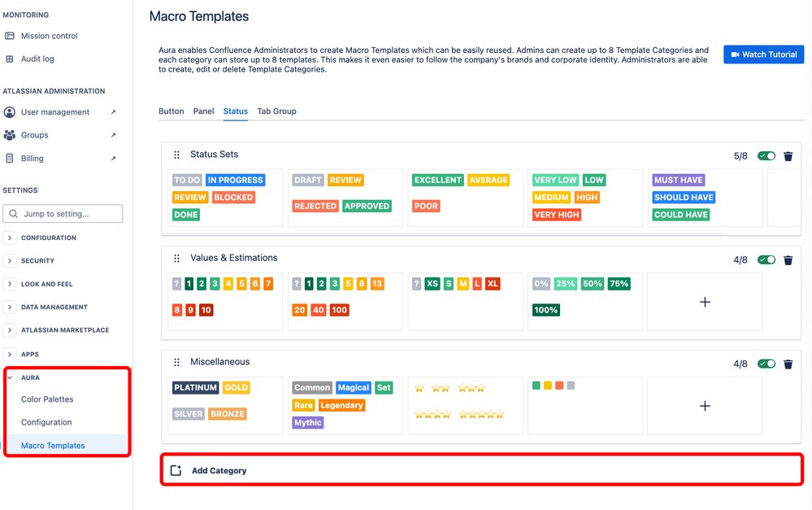Open the Tab Group tab

coord(276,111)
